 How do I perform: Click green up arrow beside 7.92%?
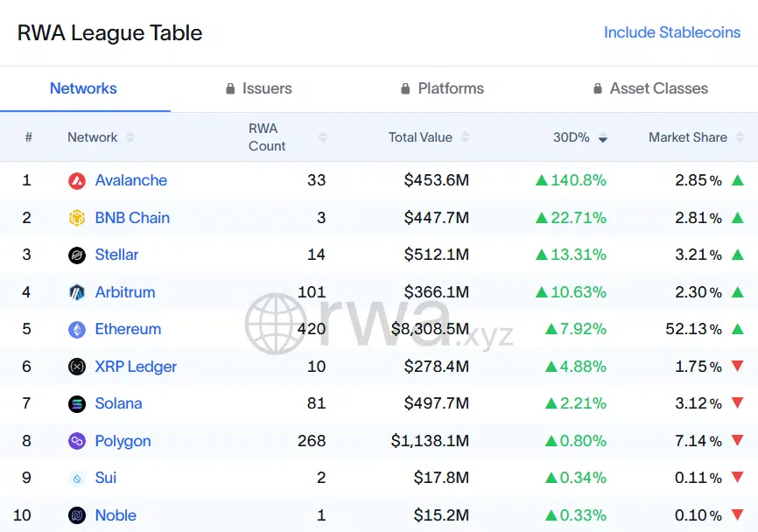pos(551,330)
